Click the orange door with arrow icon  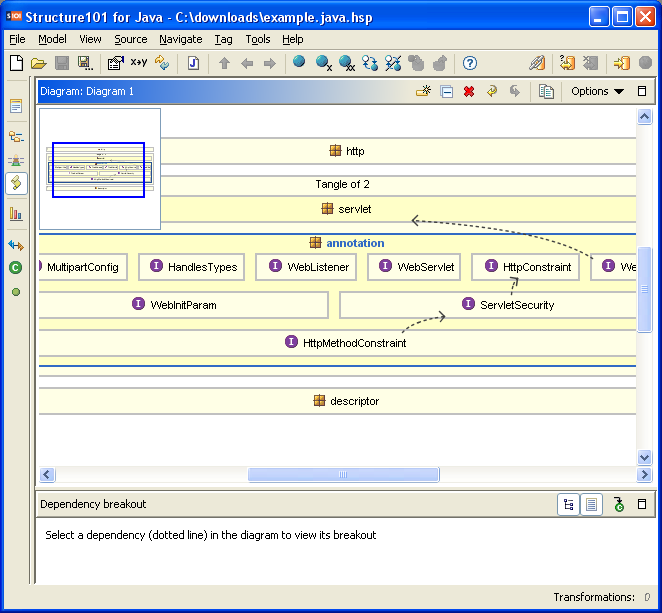(621, 63)
